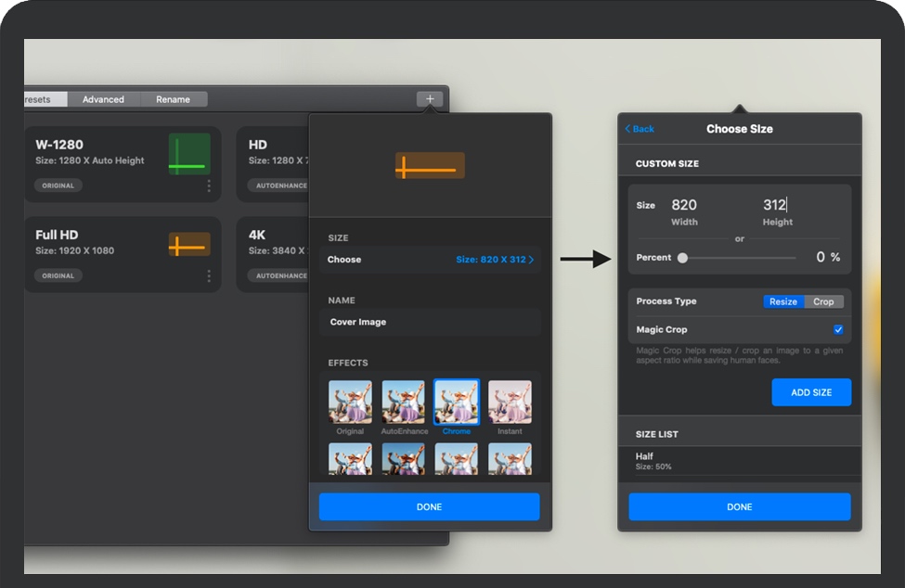Viewport: 905px width, 588px height.
Task: Switch to the Advanced tab
Action: (x=102, y=98)
